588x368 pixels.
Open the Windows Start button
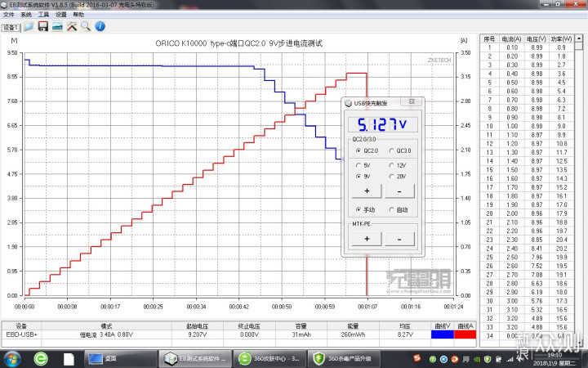(13, 358)
